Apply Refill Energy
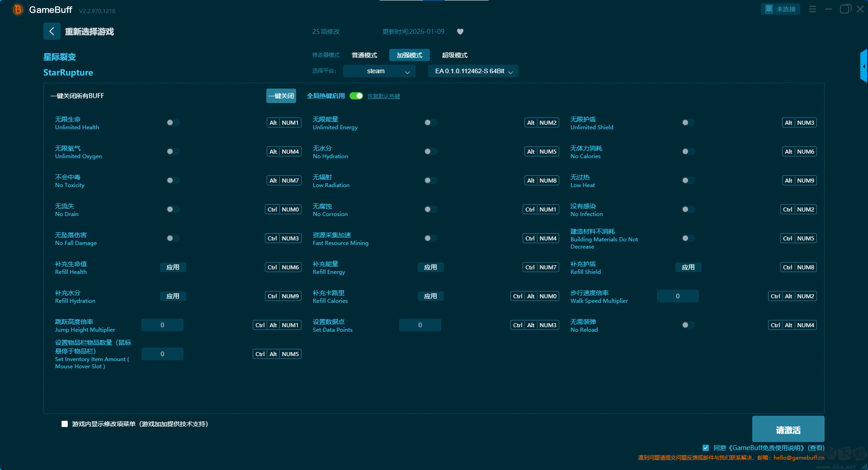Viewport: 868px width, 470px height. 430,267
